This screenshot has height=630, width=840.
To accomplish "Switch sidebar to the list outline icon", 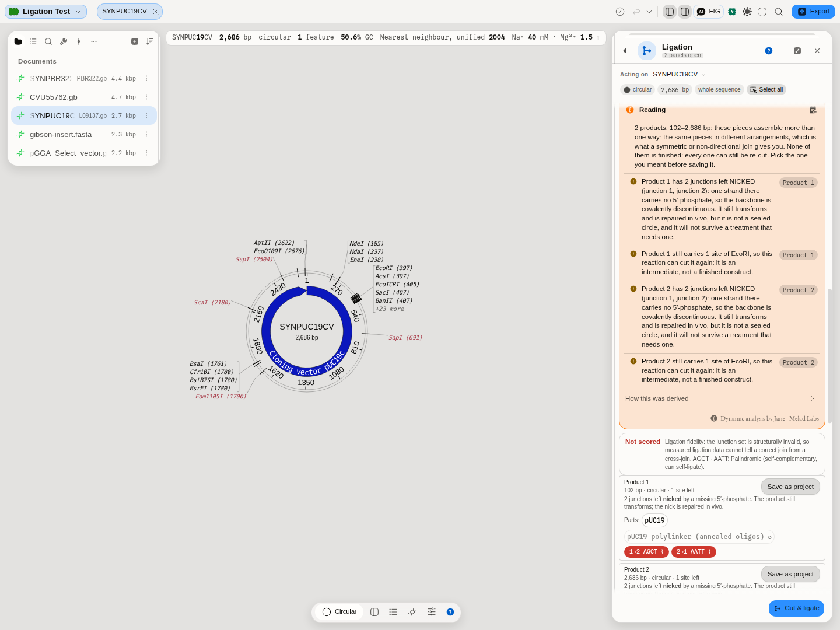I will 33,41.
